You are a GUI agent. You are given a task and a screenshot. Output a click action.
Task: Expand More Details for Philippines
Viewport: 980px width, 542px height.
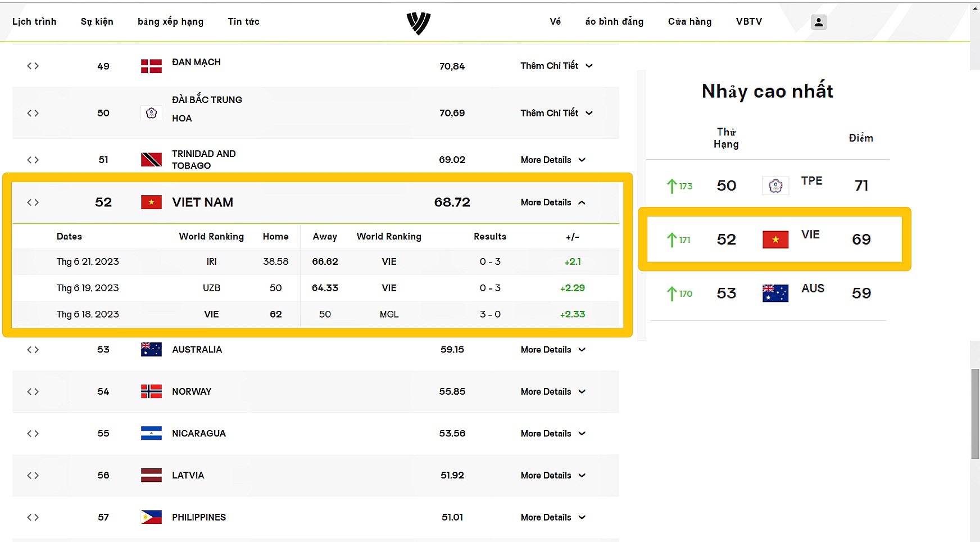point(553,517)
